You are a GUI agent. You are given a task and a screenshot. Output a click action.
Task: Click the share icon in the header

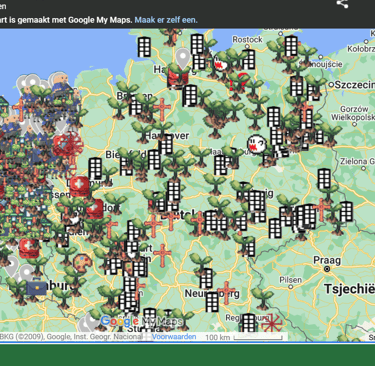pos(342,4)
